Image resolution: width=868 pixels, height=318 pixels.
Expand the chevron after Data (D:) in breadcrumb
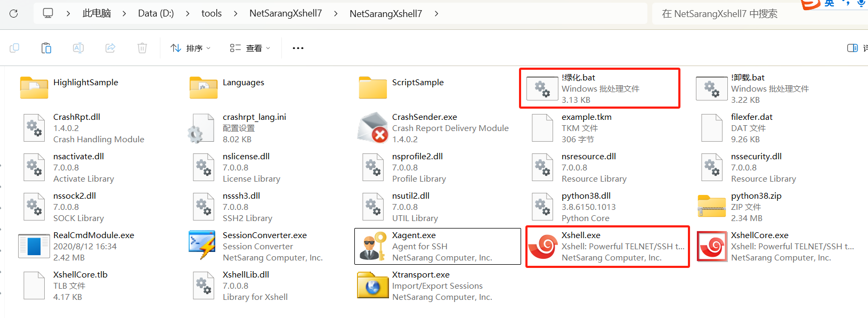click(x=188, y=13)
